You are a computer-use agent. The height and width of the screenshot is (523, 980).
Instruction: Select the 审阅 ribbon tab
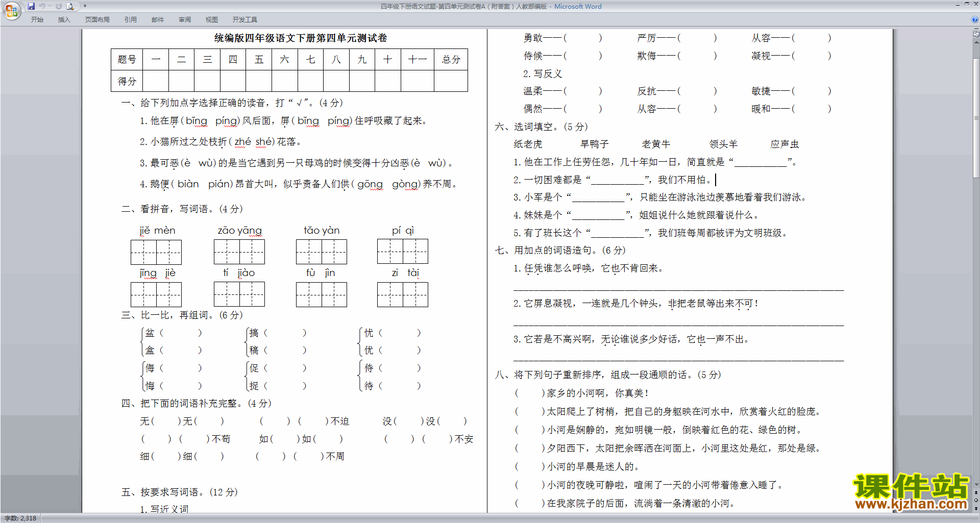[184, 20]
